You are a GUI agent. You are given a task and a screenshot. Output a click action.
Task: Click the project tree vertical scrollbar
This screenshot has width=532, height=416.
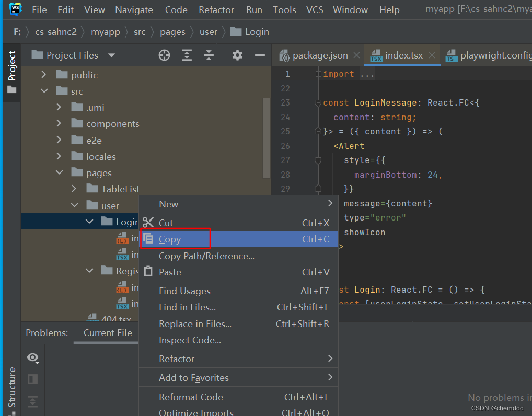[267, 137]
